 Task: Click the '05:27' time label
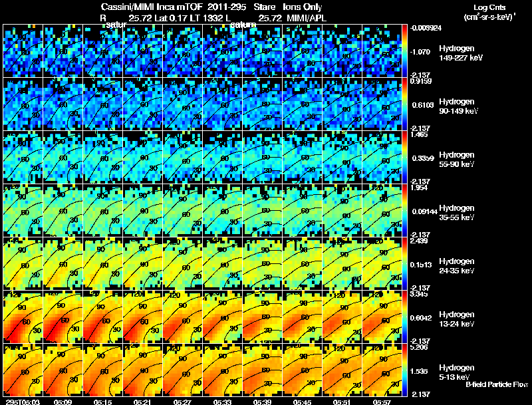pos(182,402)
